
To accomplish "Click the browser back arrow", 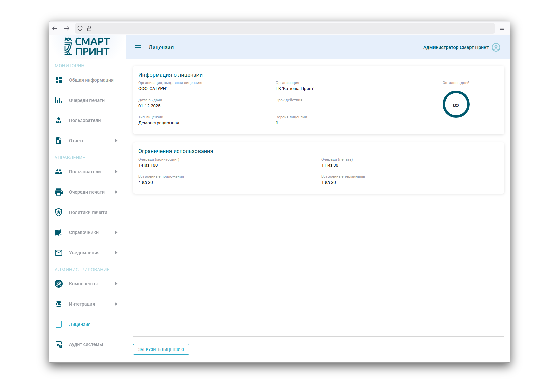I will pos(55,28).
